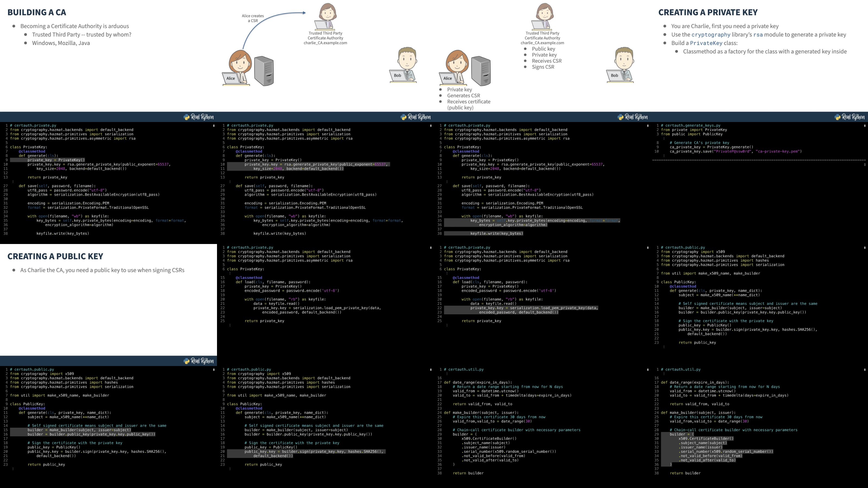Click Real Python logo under 'Creating a Public Key' slide

coord(199,361)
